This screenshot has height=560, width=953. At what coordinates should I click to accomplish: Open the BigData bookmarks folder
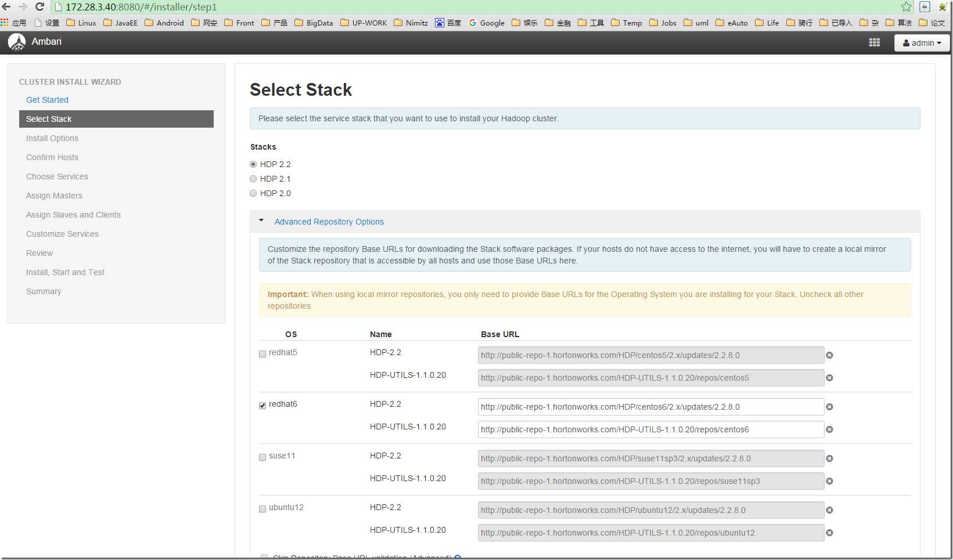point(314,23)
